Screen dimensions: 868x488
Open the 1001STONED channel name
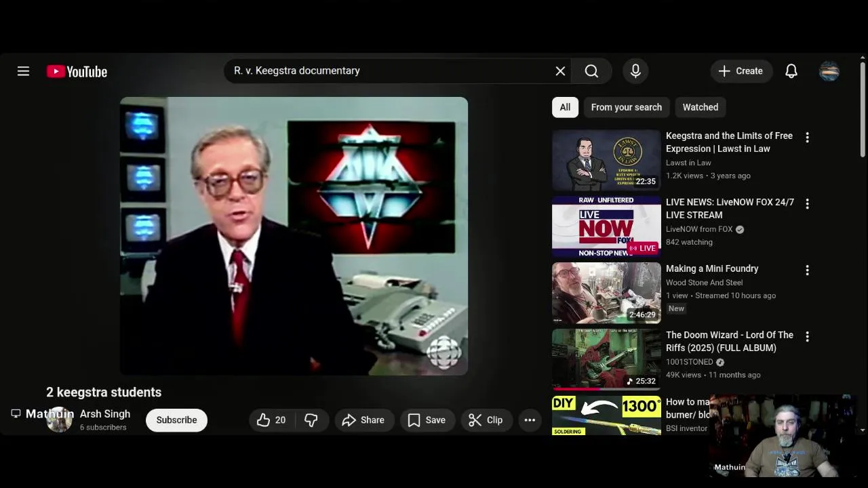pos(689,362)
